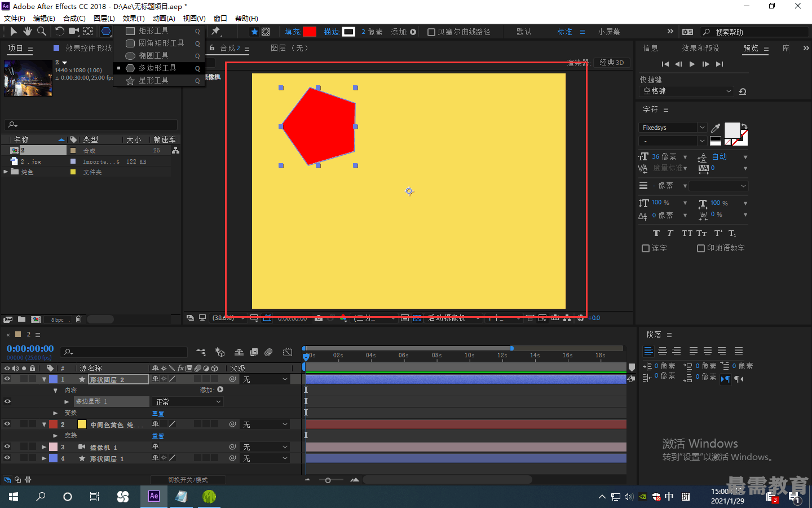This screenshot has height=508, width=812.
Task: Collapse layer 形状图层 2 twirl arrow
Action: click(x=44, y=379)
